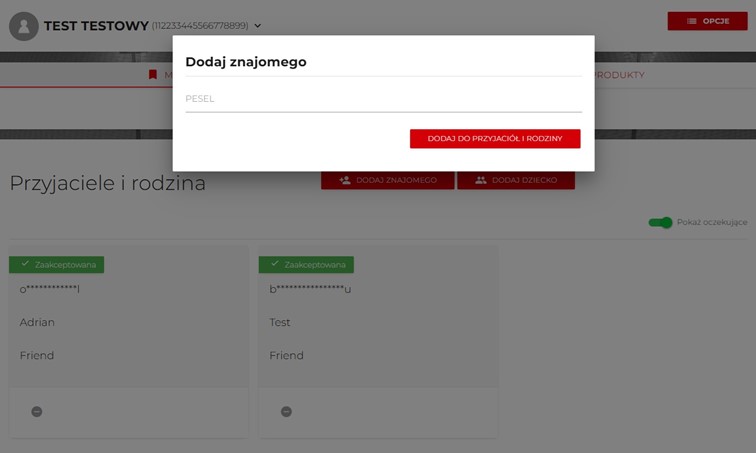The image size is (756, 453).
Task: Click the red bookmark tab icon
Action: point(153,75)
